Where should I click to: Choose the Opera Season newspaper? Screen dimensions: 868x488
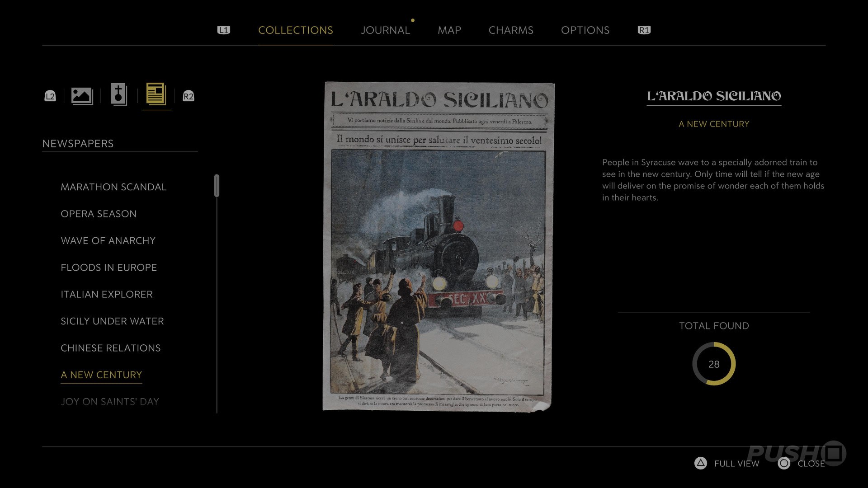[x=99, y=214]
